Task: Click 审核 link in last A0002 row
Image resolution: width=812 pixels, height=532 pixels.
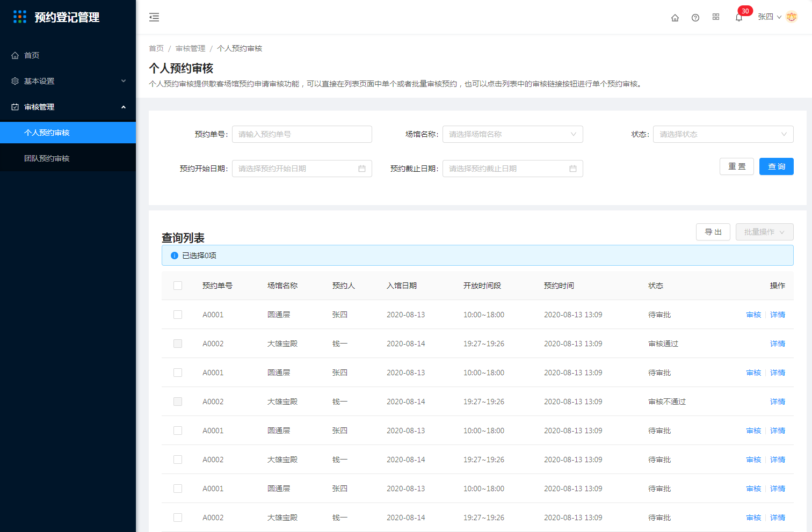Action: (753, 518)
